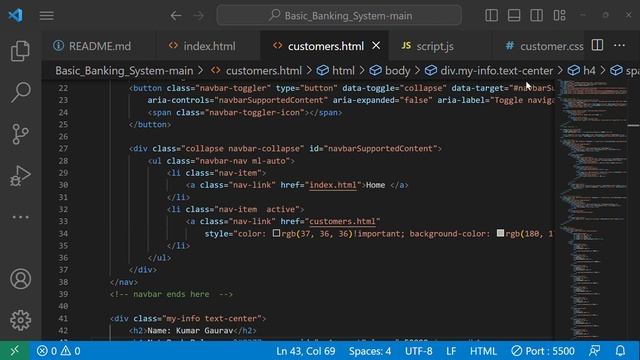Open the Search view in activity bar

[20, 92]
